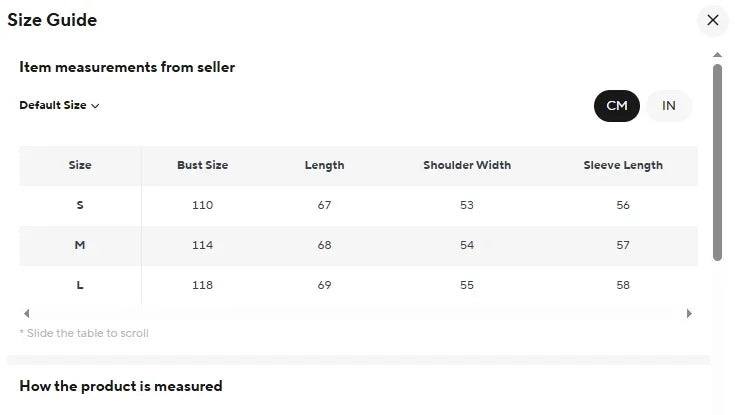Click the sleeve length value 58 cell

(623, 285)
